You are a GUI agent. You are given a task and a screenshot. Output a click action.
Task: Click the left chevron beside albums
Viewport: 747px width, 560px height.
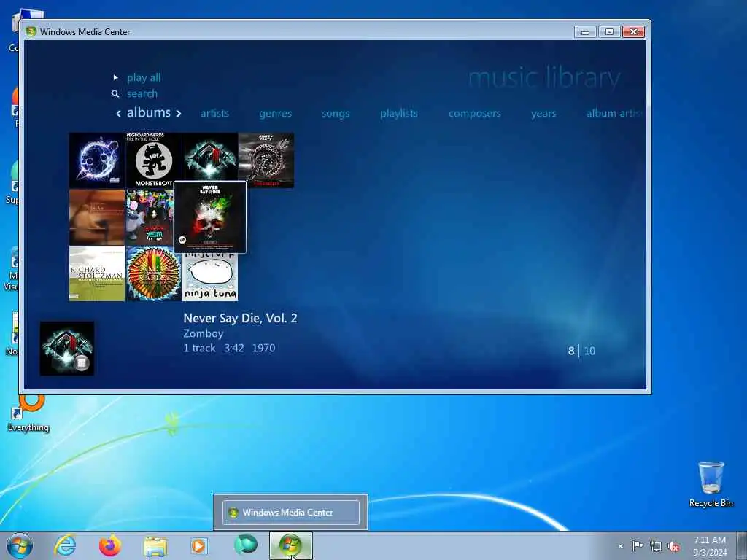[x=119, y=113]
